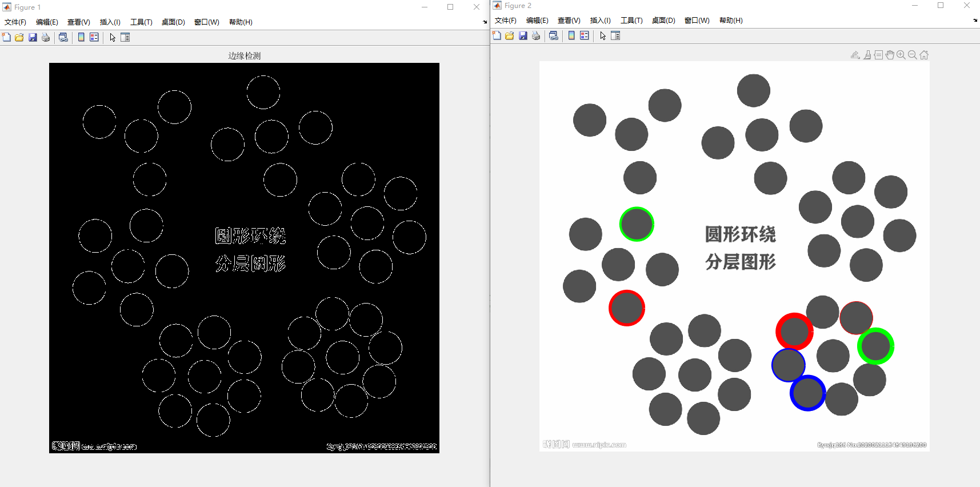This screenshot has height=487, width=980.
Task: Open 编辑(E) menu in Figure 1
Action: tap(47, 22)
